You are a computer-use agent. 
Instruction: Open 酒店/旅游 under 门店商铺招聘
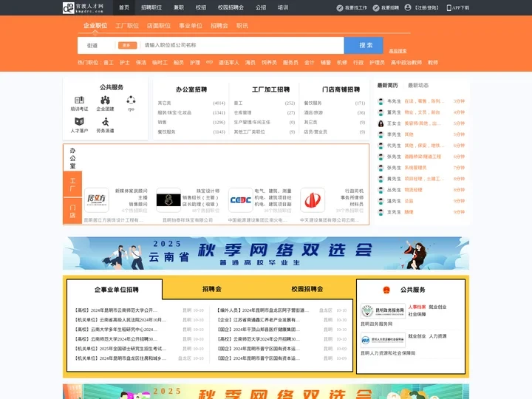coord(313,112)
